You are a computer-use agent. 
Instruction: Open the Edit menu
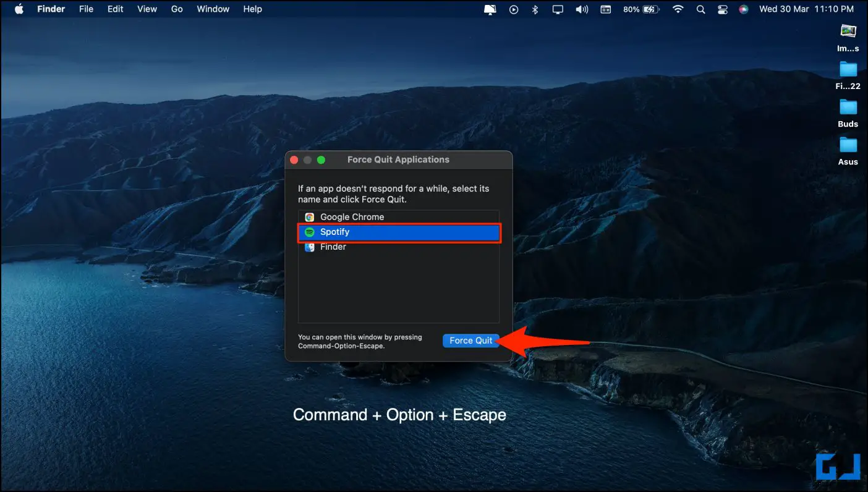115,9
